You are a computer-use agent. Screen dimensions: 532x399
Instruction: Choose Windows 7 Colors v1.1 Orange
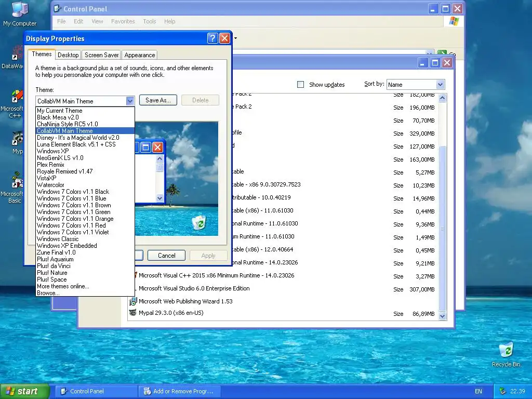tap(85, 219)
